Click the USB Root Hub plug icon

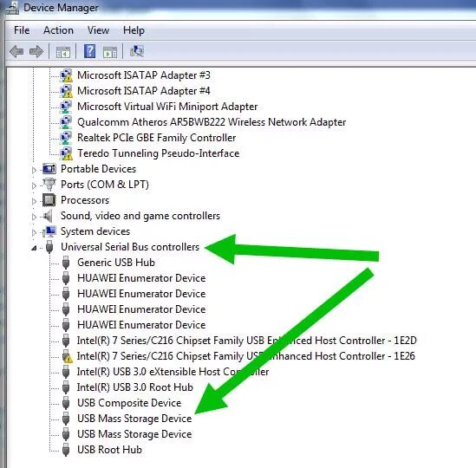tap(66, 450)
